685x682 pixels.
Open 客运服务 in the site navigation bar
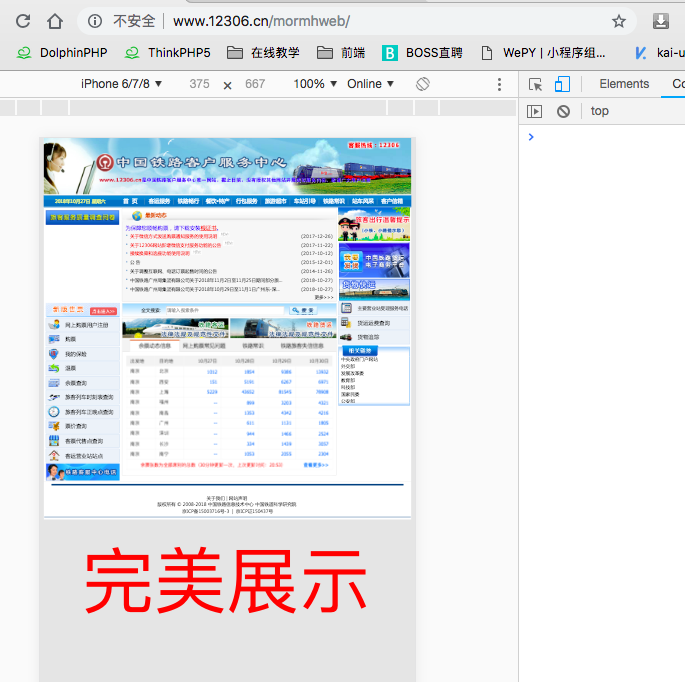(x=159, y=201)
